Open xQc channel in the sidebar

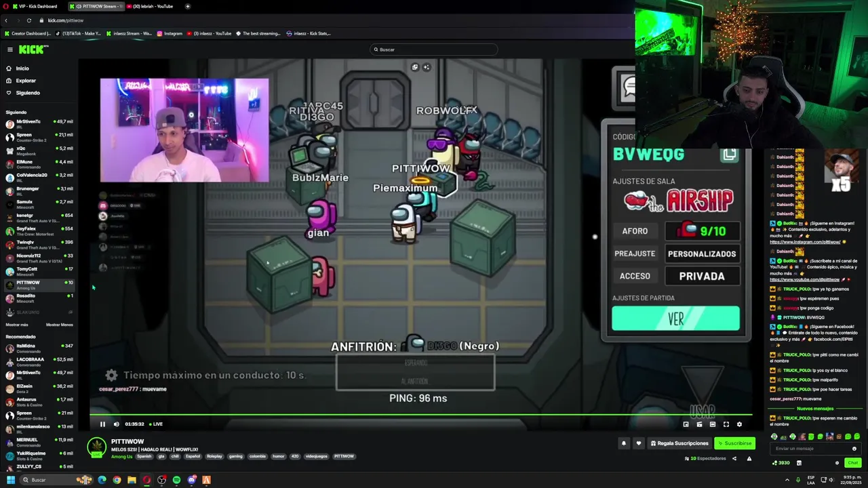coord(39,150)
